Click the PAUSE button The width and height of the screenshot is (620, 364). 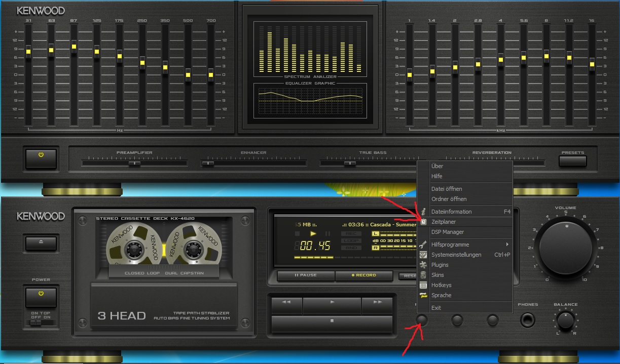306,275
